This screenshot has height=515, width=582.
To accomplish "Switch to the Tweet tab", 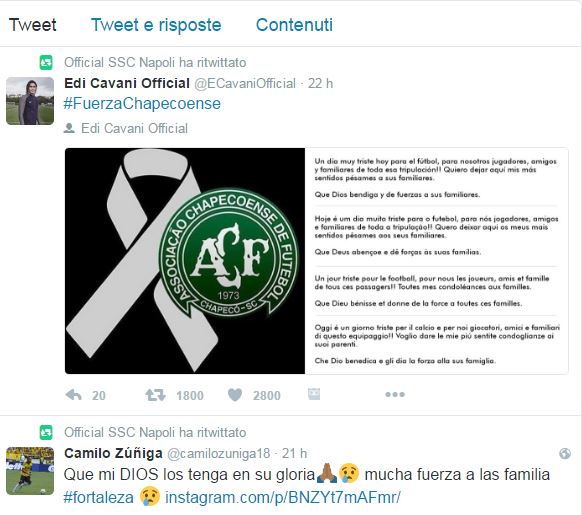I will pyautogui.click(x=33, y=25).
